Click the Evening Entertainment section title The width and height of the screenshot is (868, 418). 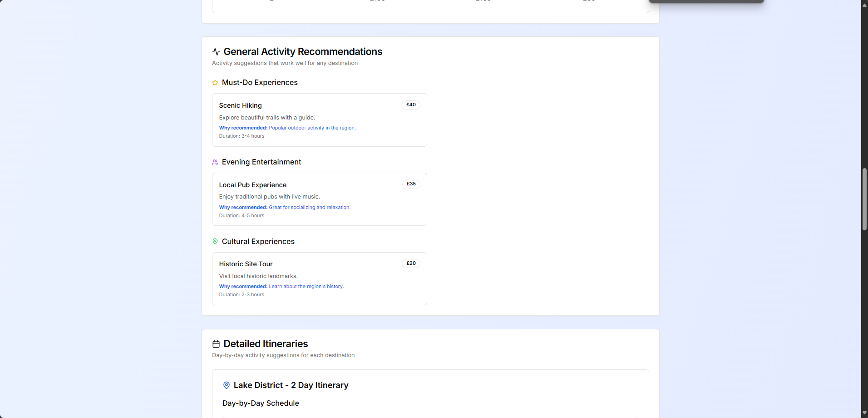261,162
